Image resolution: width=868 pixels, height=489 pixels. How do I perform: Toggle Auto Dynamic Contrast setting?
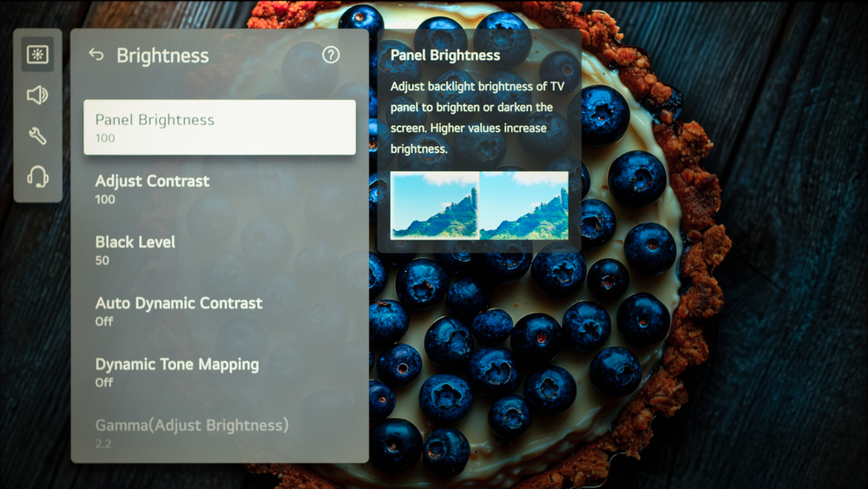tap(220, 311)
